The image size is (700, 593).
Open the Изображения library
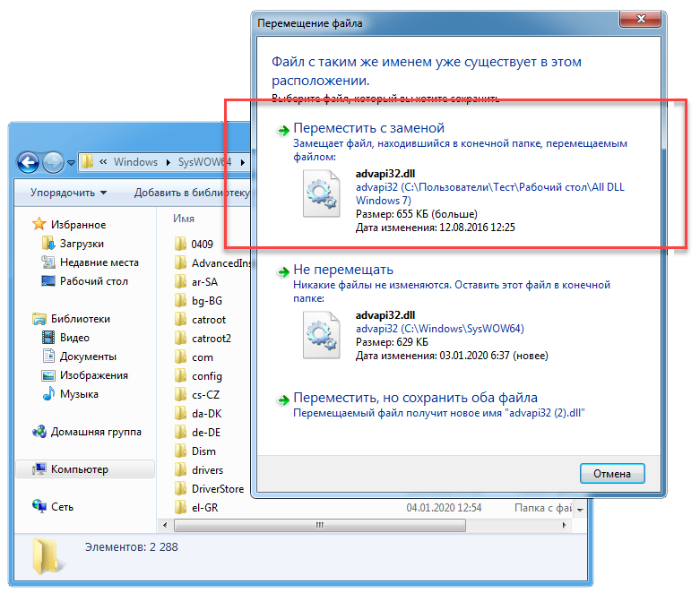tap(94, 375)
